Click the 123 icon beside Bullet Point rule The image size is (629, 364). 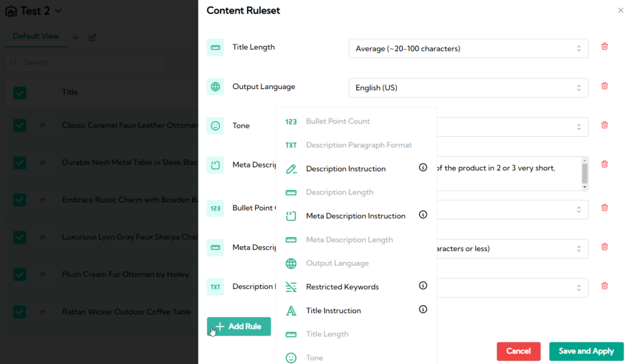216,208
